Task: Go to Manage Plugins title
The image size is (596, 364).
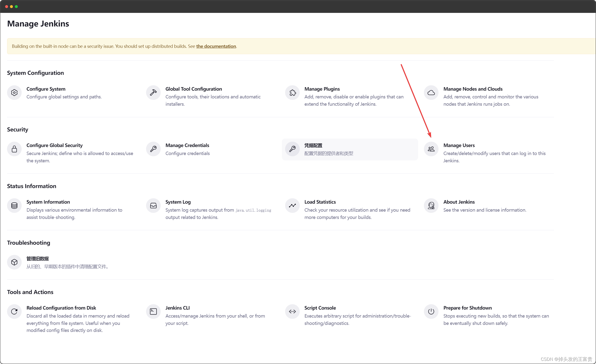Action: [322, 89]
